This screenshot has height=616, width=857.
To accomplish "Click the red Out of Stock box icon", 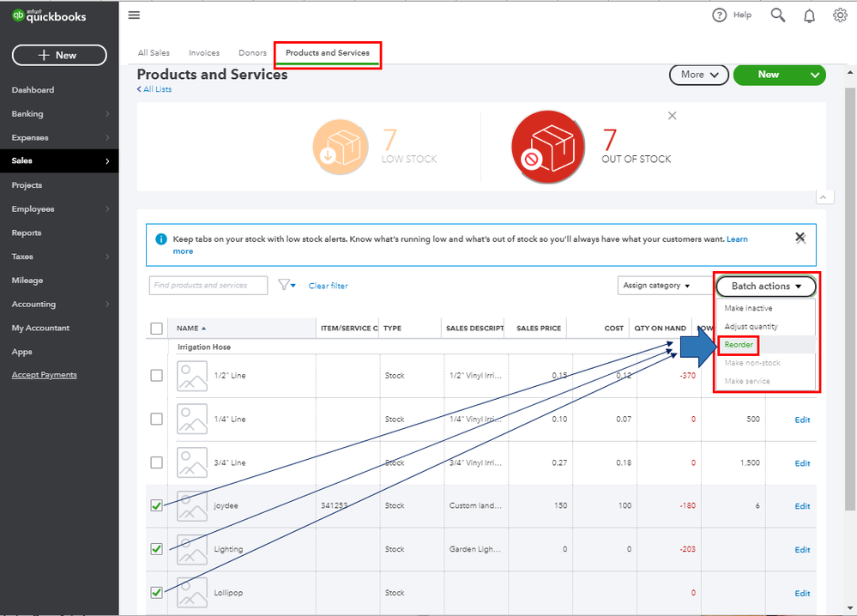I will pos(548,147).
